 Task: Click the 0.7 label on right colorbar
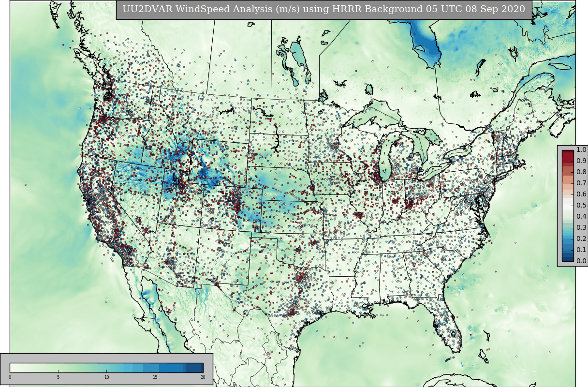tap(581, 183)
